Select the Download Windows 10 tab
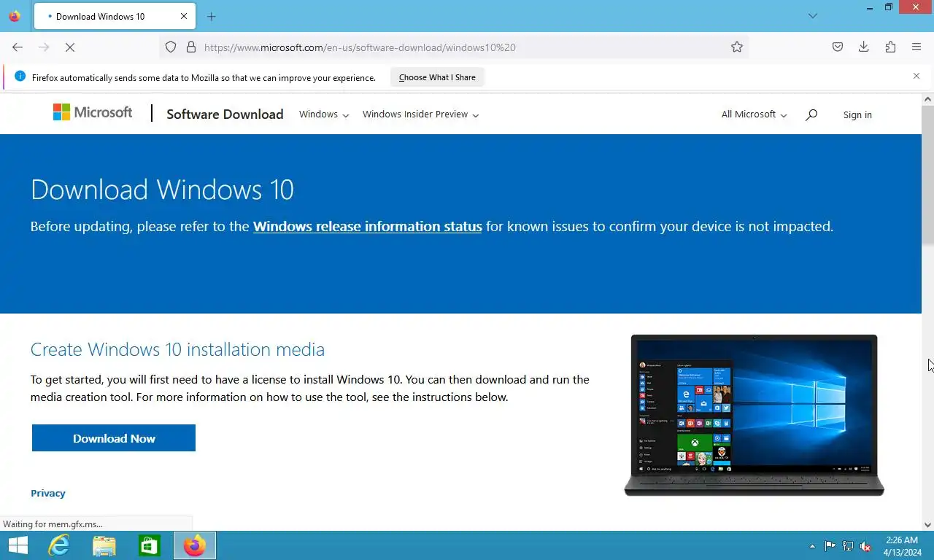The image size is (934, 560). pos(114,16)
